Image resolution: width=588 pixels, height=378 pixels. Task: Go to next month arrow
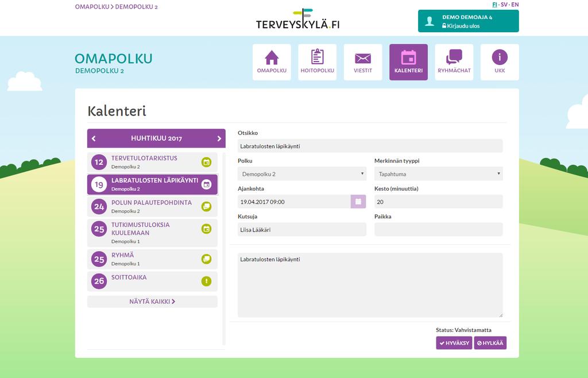pyautogui.click(x=219, y=139)
